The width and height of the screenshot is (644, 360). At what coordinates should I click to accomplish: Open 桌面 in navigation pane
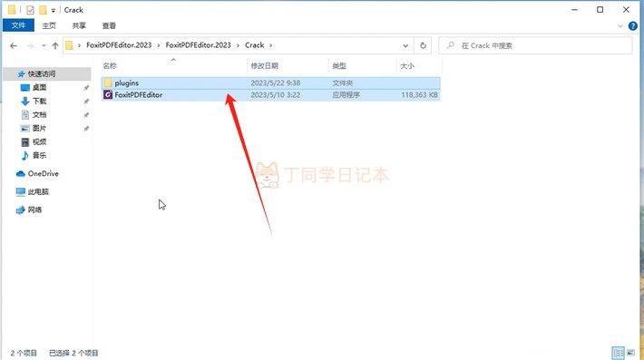pyautogui.click(x=39, y=87)
